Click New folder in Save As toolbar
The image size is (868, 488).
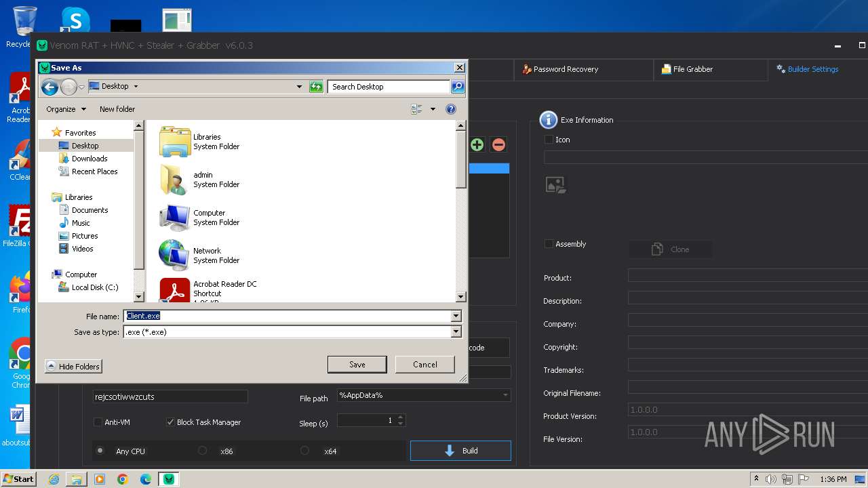[x=117, y=109]
